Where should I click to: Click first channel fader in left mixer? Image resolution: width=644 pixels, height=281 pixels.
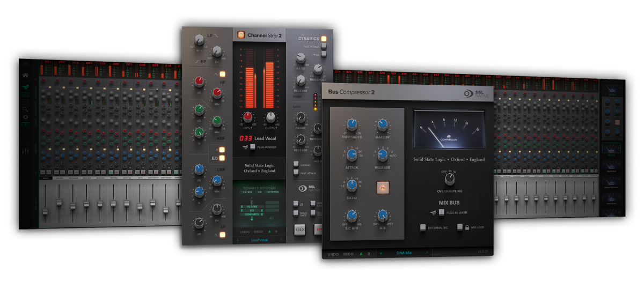coord(45,212)
